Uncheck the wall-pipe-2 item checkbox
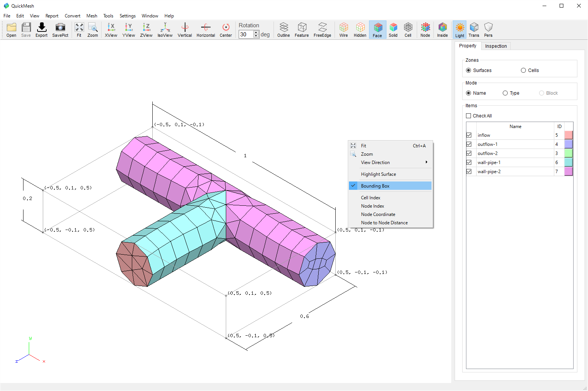The image size is (588, 391). pos(469,172)
